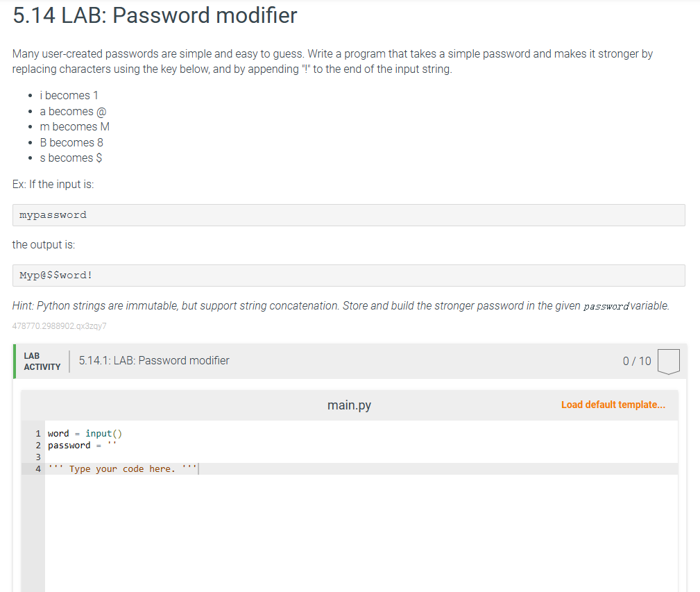Click the 'Type your code here' comment line
Image resolution: width=700 pixels, height=592 pixels.
point(122,468)
